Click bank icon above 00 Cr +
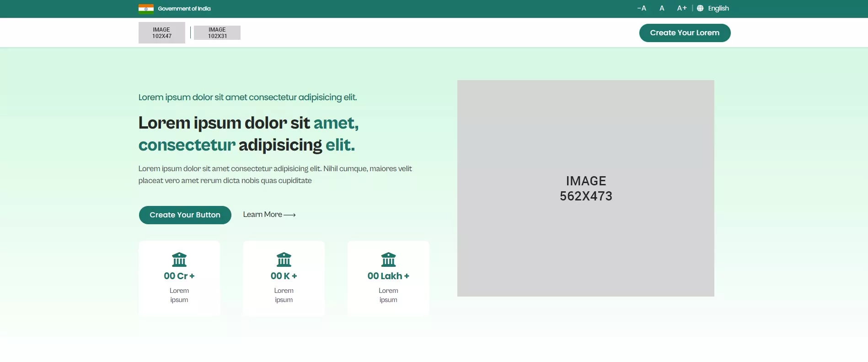The height and width of the screenshot is (362, 868). click(x=179, y=259)
